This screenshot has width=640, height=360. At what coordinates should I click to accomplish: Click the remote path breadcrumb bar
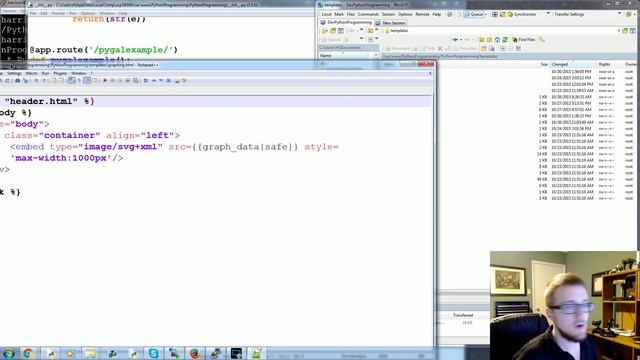pos(510,56)
